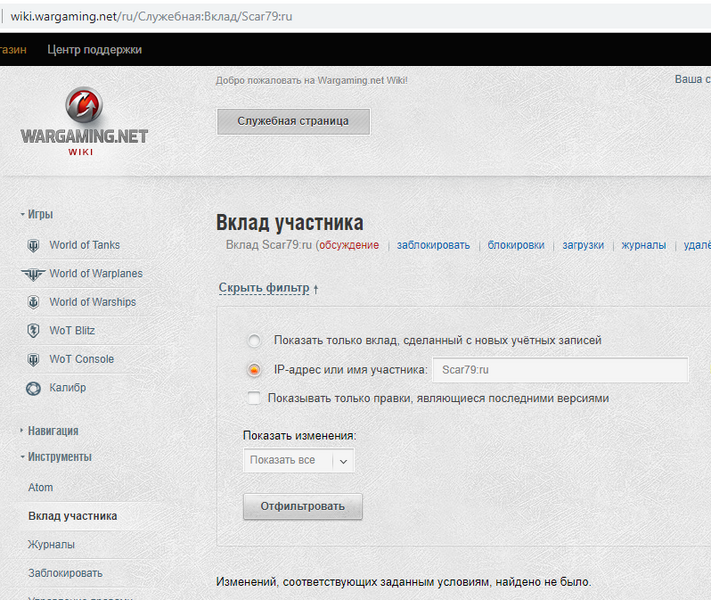The height and width of the screenshot is (600, 711).
Task: Click the WoT Console sidebar icon
Action: 32,359
